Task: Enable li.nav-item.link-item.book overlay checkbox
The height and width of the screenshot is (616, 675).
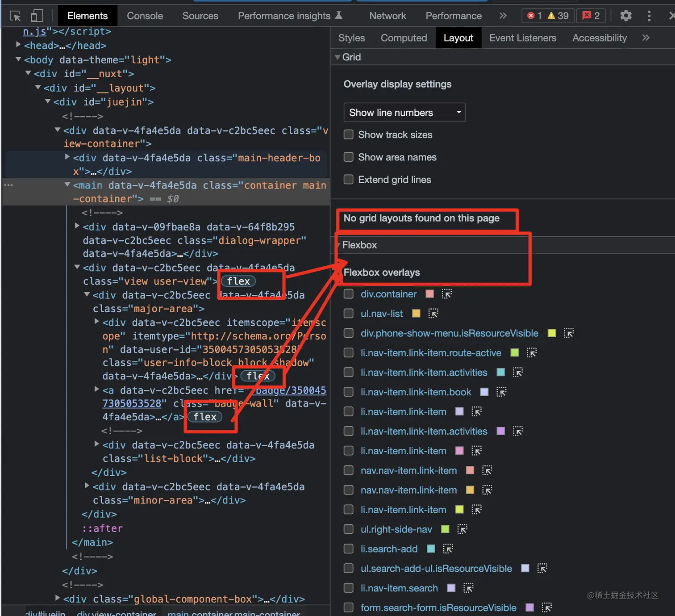Action: coord(349,392)
